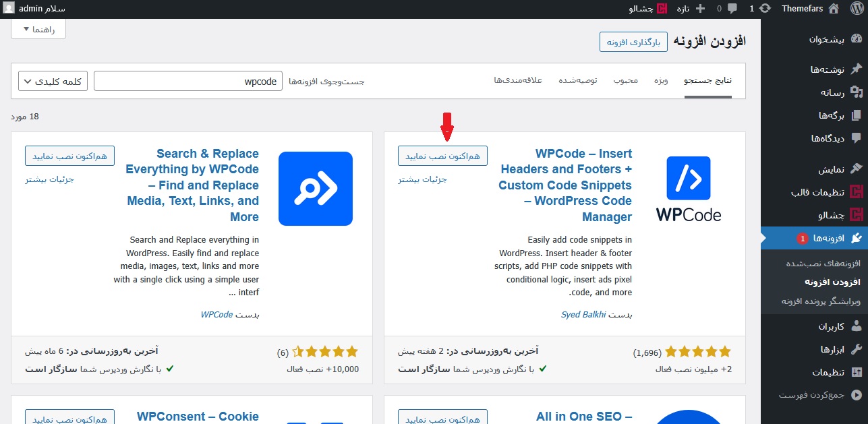The width and height of the screenshot is (868, 424).
Task: Switch to the محبوب tab
Action: [625, 81]
